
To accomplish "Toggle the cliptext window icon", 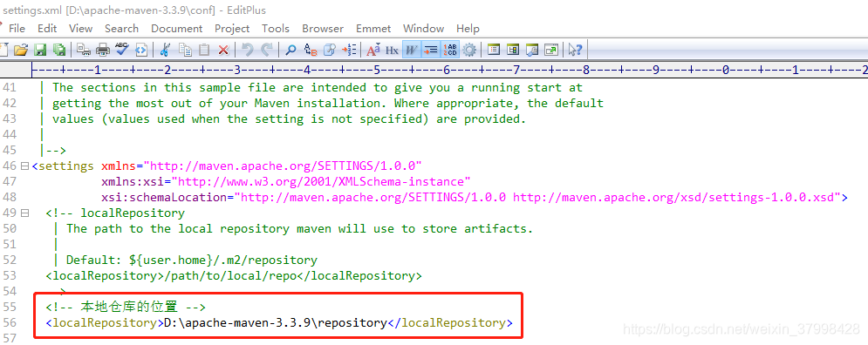I will 494,50.
